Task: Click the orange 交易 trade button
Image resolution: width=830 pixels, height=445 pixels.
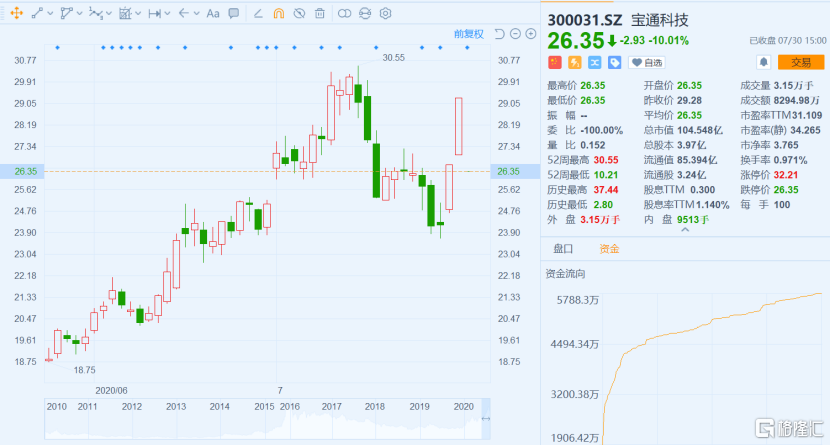Action: [x=801, y=62]
